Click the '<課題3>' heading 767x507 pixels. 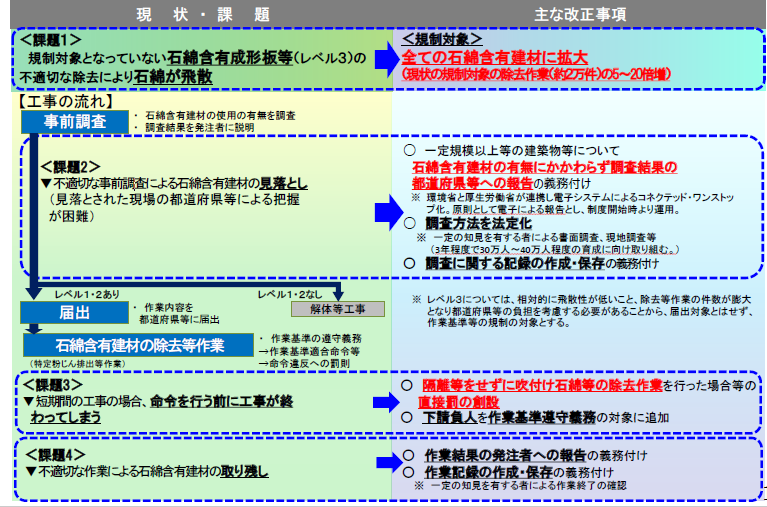click(x=53, y=385)
